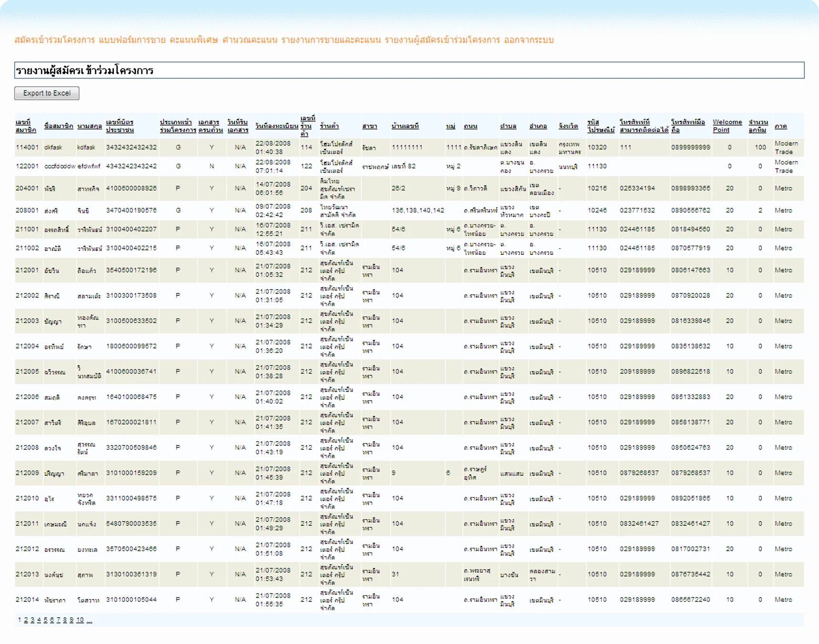Sort by ชื่อสมาชิก column header

(59, 126)
